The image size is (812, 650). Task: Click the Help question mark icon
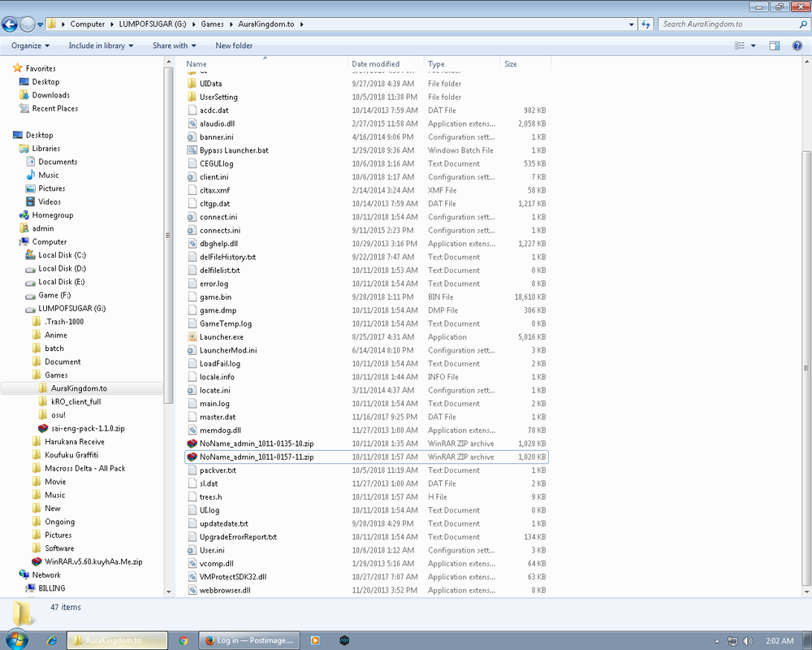797,45
